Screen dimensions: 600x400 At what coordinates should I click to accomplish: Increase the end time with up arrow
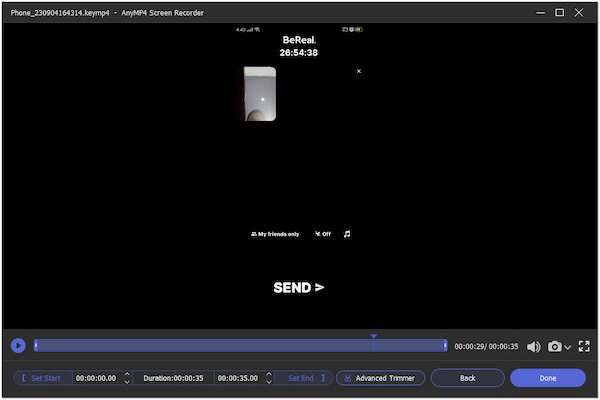(x=269, y=374)
